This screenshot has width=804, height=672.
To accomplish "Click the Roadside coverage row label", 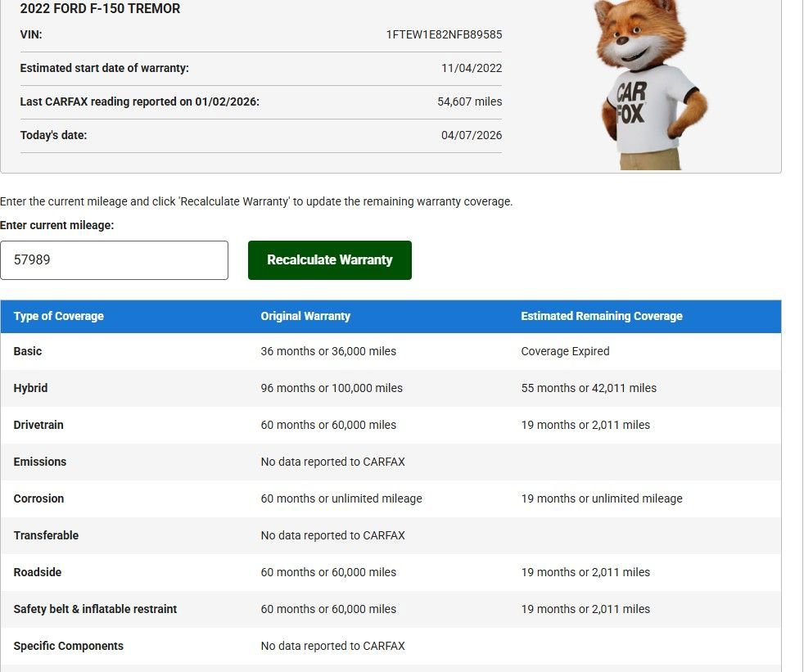I will click(38, 572).
